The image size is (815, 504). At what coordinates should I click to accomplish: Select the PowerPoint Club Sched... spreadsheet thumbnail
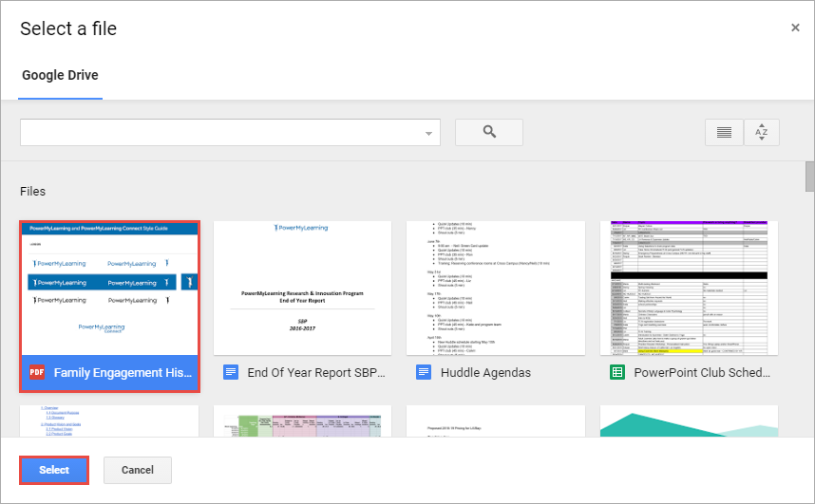[x=689, y=289]
